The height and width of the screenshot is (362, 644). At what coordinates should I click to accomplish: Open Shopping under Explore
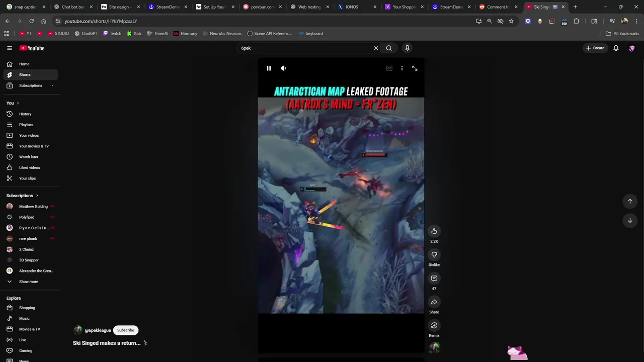click(30, 308)
